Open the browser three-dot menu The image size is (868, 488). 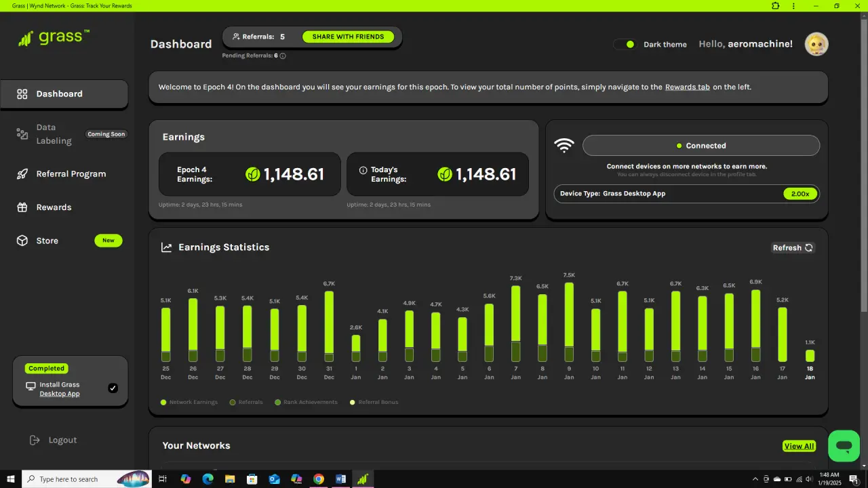793,5
